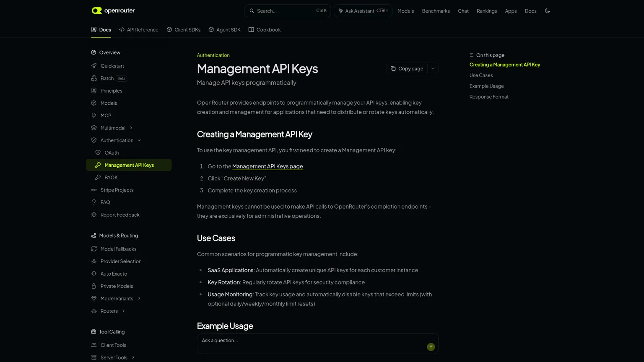
Task: Click the Model Fallbacks refresh icon
Action: click(94, 249)
